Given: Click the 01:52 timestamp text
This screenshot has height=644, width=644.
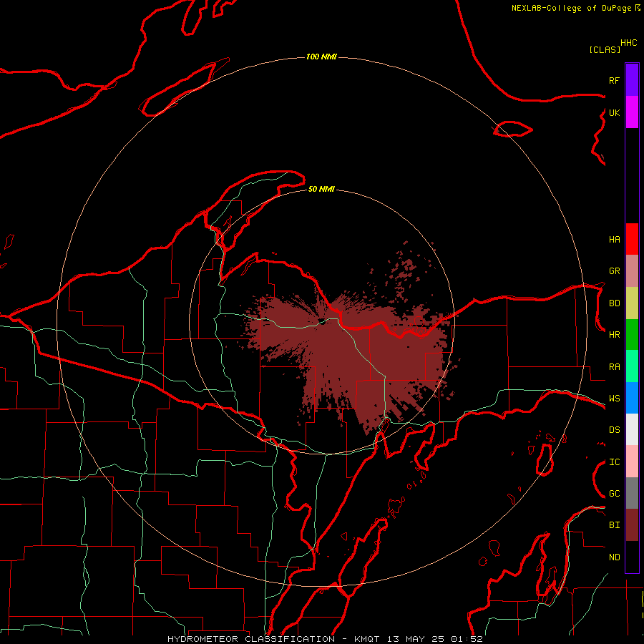Looking at the screenshot, I should pyautogui.click(x=467, y=639).
